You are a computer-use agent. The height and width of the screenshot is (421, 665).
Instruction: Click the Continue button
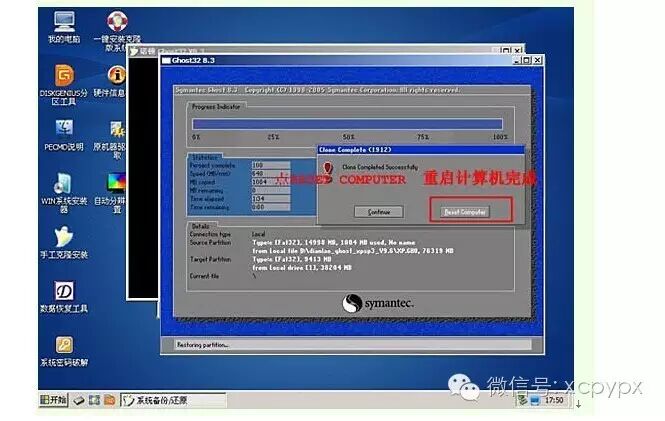(379, 212)
